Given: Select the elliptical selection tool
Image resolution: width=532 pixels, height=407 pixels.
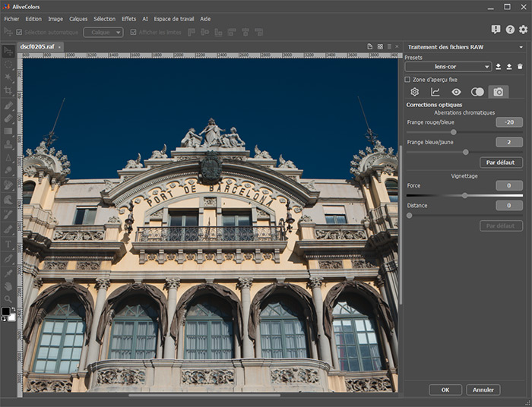Looking at the screenshot, I should [8, 65].
